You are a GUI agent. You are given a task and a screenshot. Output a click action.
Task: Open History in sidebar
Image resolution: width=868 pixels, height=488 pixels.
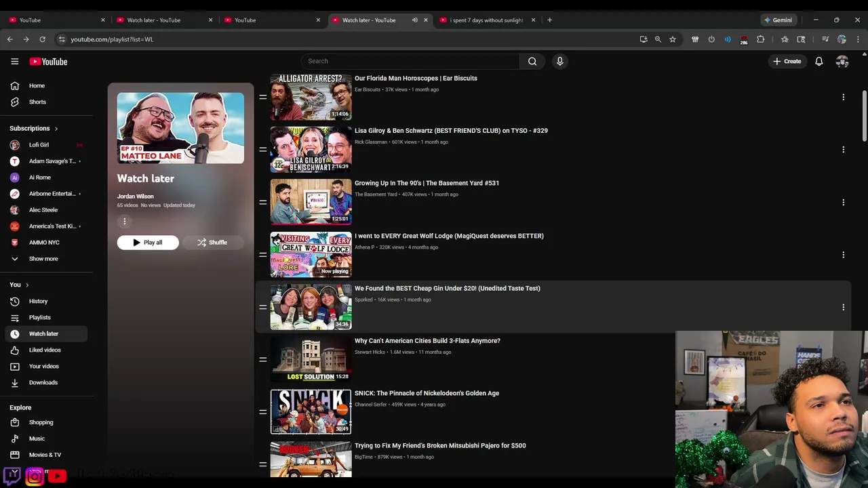point(46,301)
